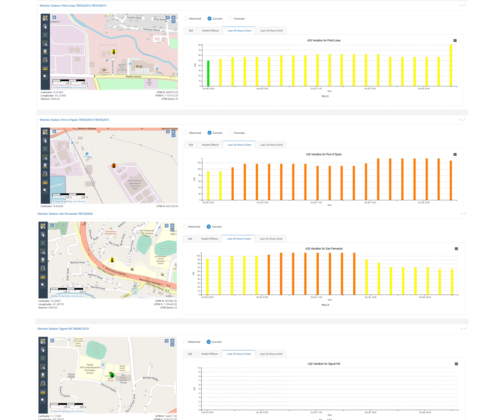The height and width of the screenshot is (420, 504).
Task: Click Monitor Station Point Lisas title link
Action: click(73, 6)
